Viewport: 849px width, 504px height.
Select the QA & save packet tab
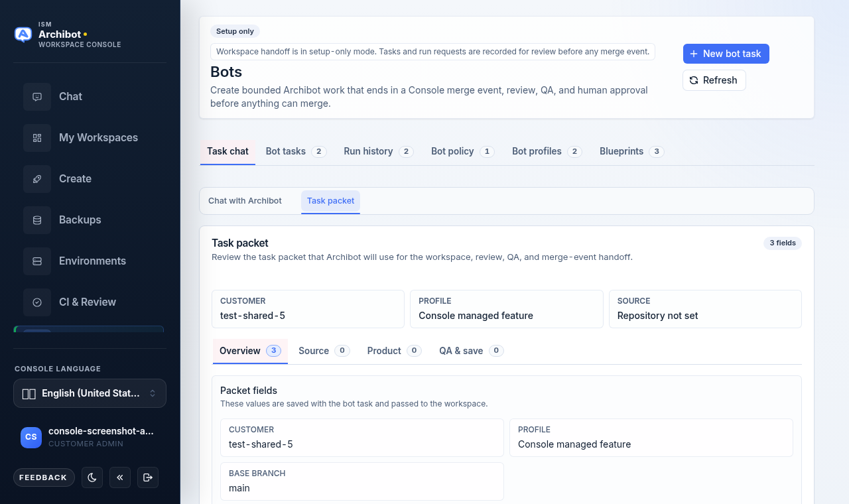click(x=471, y=351)
